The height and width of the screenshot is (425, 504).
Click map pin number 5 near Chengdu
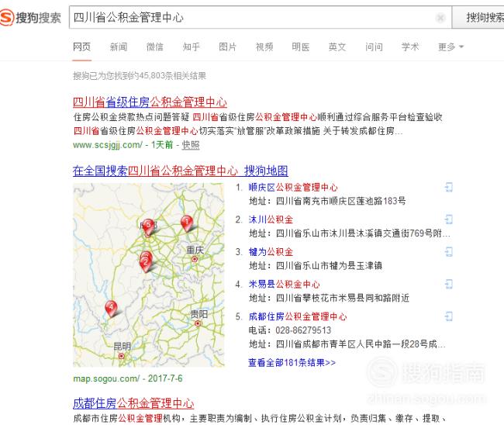148,227
